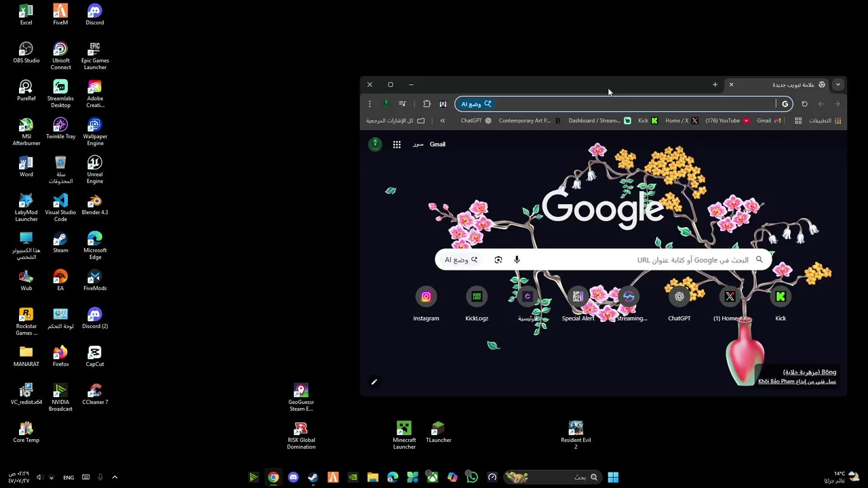This screenshot has width=868, height=488.
Task: Open File Explorer from the taskbar
Action: coord(372,477)
